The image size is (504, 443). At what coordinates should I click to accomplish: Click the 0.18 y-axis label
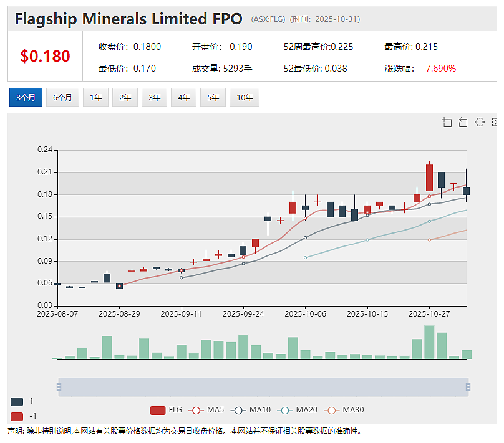click(x=45, y=194)
